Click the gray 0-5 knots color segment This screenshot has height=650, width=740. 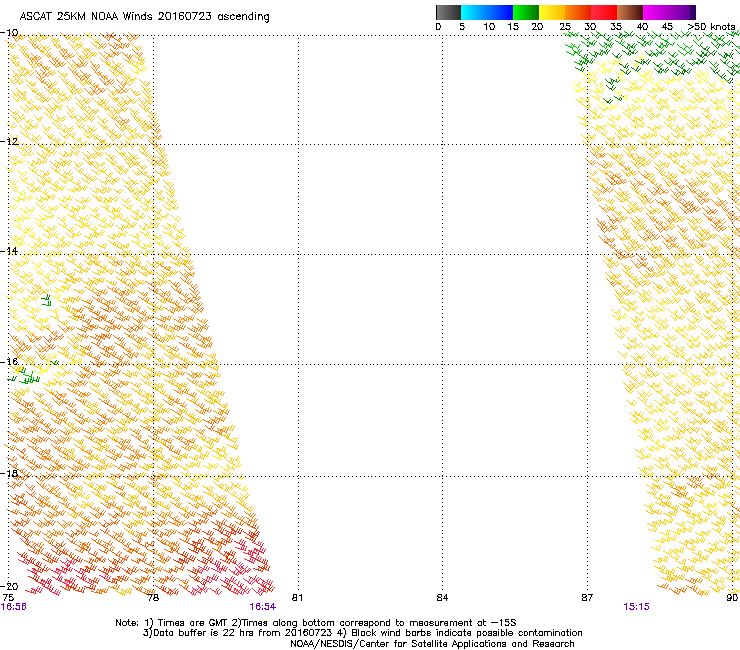(448, 12)
